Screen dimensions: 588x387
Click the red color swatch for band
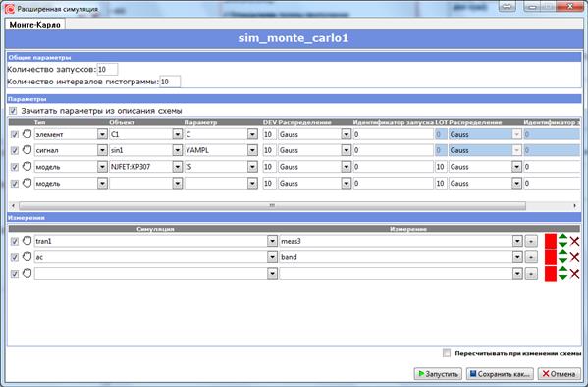click(x=550, y=257)
